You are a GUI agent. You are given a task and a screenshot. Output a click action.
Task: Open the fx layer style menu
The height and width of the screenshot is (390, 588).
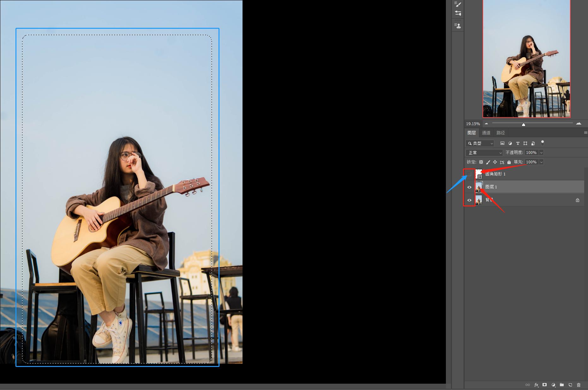tap(536, 385)
